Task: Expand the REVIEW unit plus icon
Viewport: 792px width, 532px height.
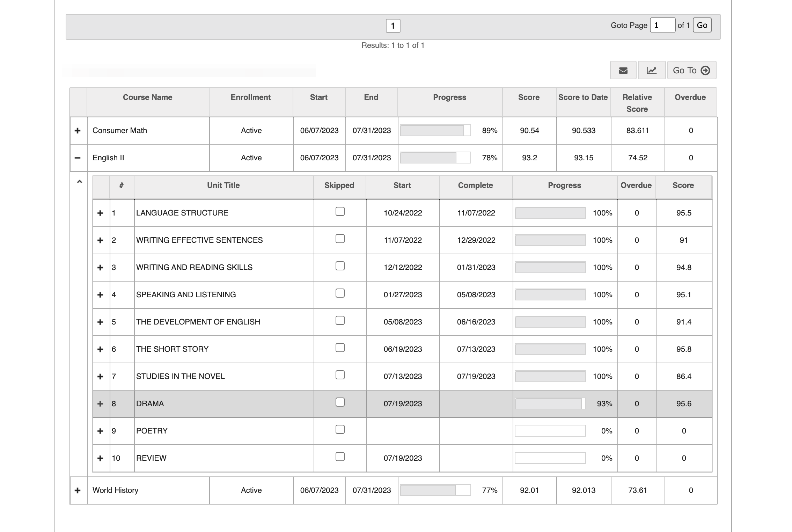Action: pyautogui.click(x=100, y=458)
